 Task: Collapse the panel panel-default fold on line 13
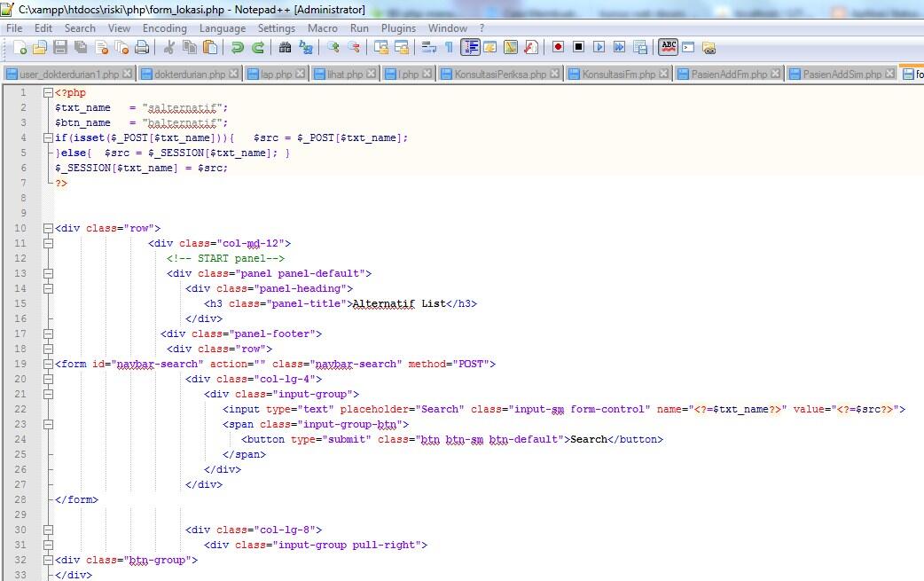click(x=48, y=273)
